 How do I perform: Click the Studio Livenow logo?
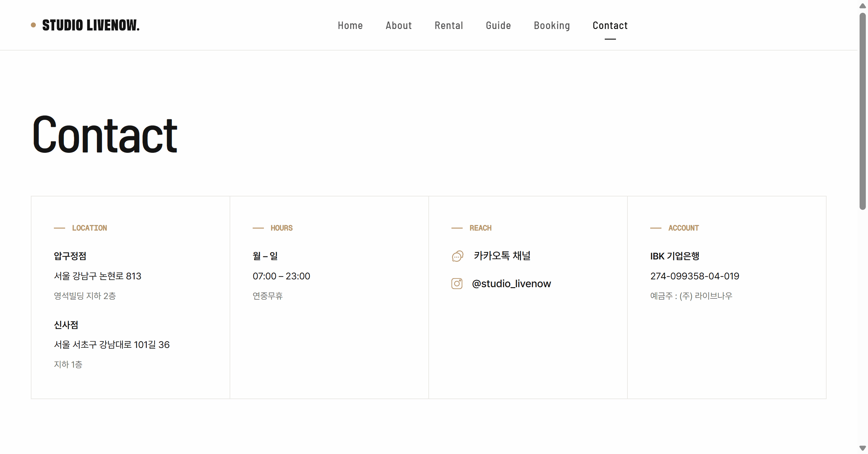85,25
